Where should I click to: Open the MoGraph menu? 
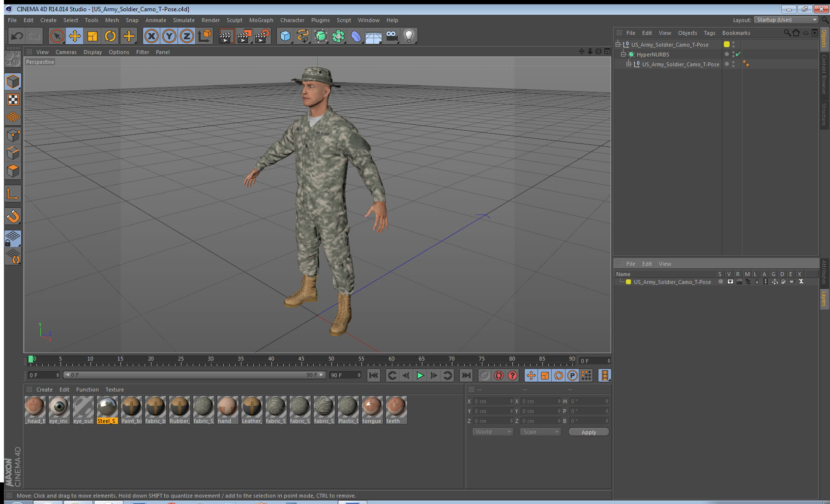pyautogui.click(x=261, y=20)
